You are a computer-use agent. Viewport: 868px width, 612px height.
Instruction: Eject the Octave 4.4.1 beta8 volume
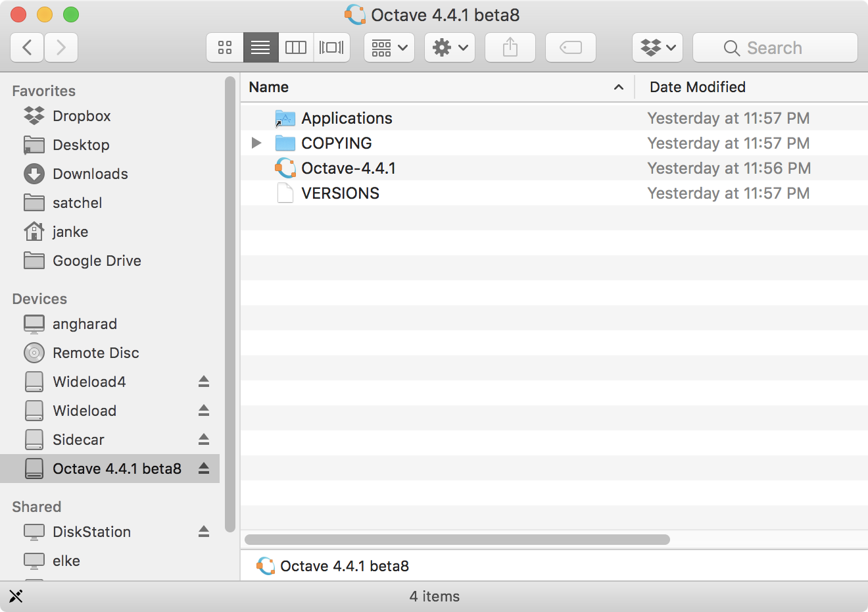point(204,469)
